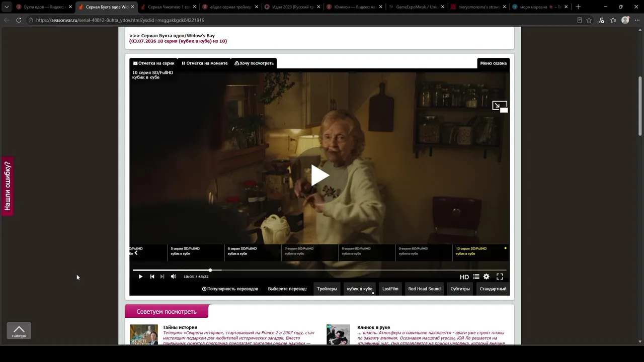Open 'Меню сезона' season menu
The image size is (644, 362).
[x=493, y=63]
